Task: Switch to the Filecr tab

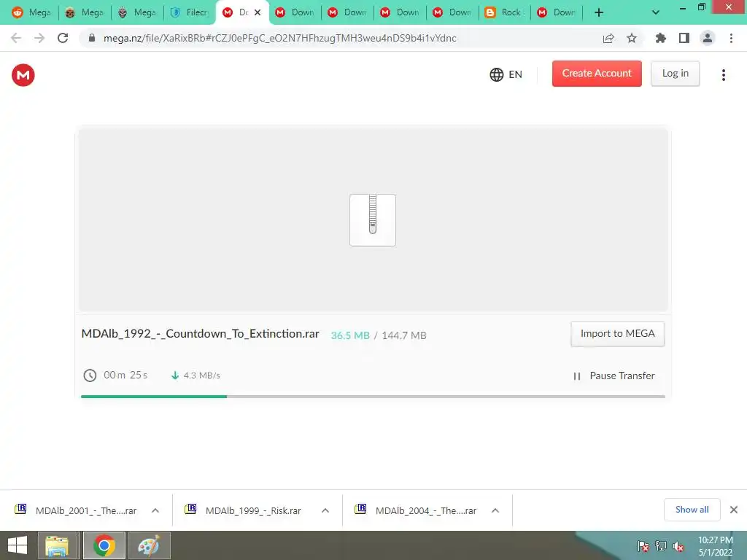Action: [189, 12]
